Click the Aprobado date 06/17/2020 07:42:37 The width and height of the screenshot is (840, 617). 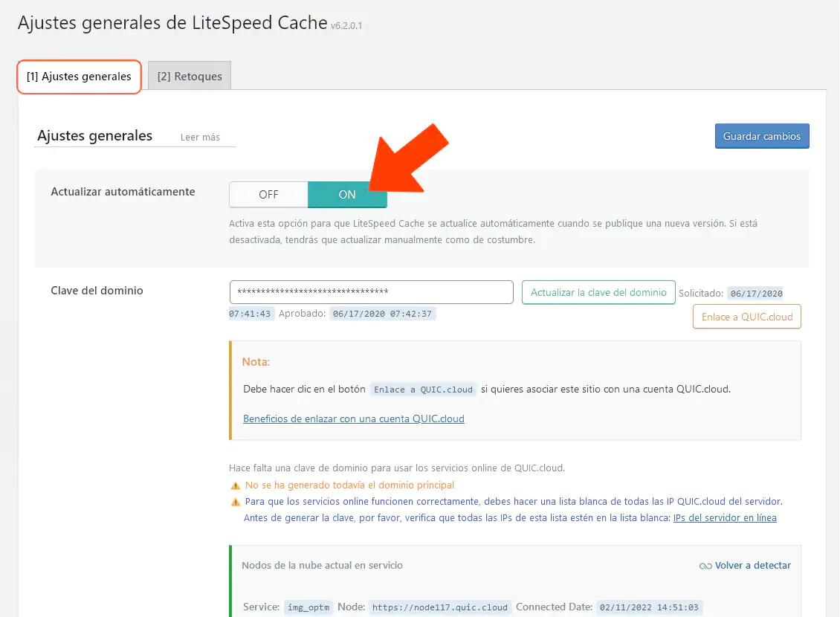383,314
